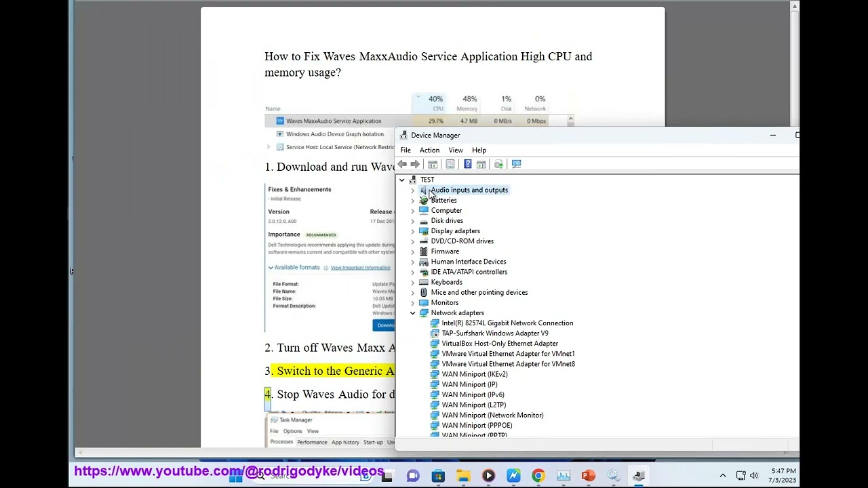Image resolution: width=868 pixels, height=488 pixels.
Task: Expand the IDE ATA/ATAPI controllers category
Action: point(412,272)
